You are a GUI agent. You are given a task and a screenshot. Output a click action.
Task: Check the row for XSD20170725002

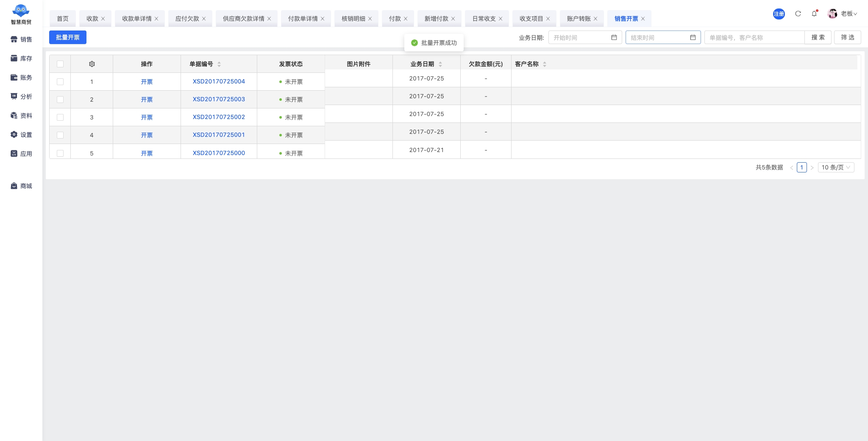(x=60, y=117)
